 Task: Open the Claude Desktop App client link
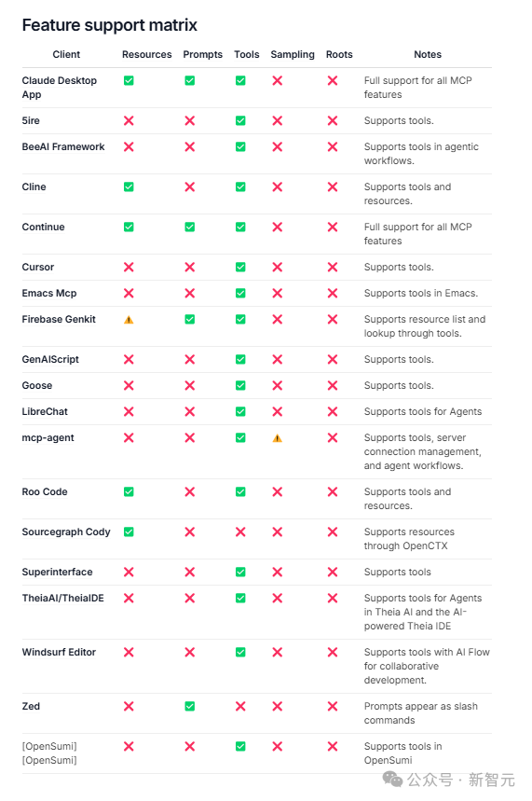tap(60, 88)
